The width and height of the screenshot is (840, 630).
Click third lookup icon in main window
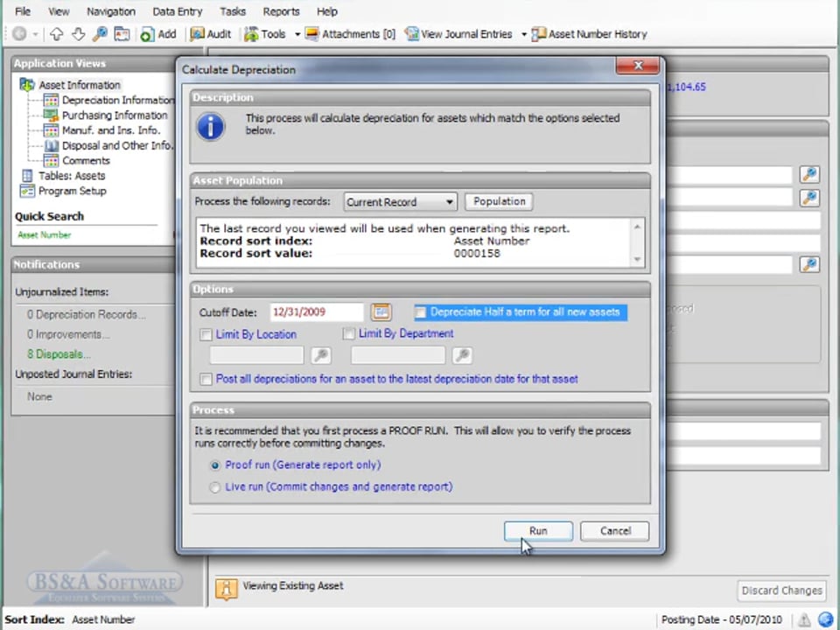click(808, 264)
